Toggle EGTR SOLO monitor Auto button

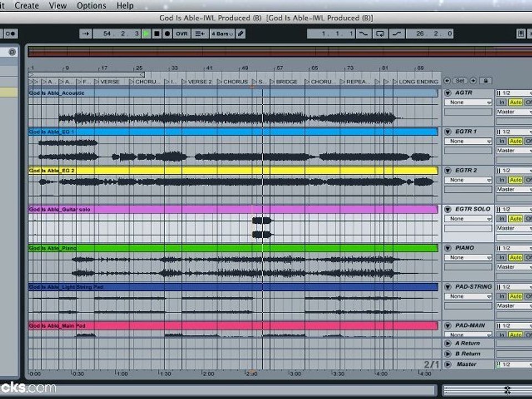click(x=515, y=219)
